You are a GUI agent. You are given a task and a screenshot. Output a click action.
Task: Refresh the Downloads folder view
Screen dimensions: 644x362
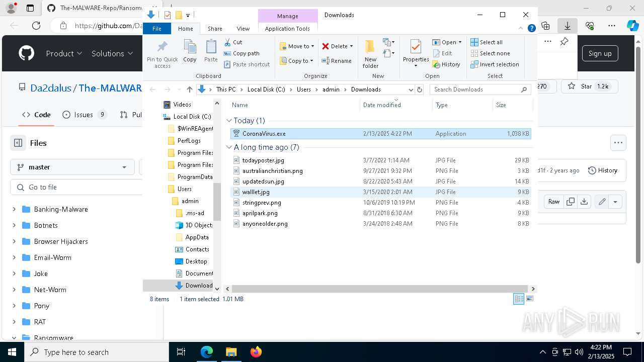click(420, 89)
